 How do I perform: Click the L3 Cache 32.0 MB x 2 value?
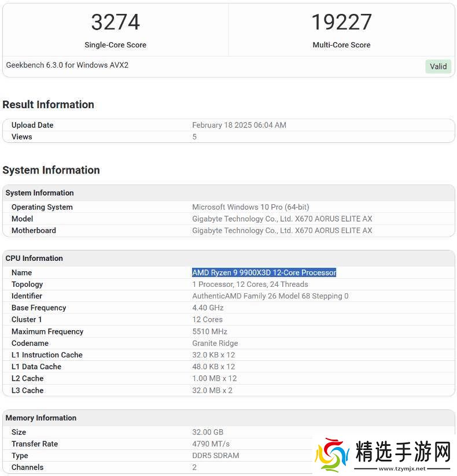coord(212,390)
